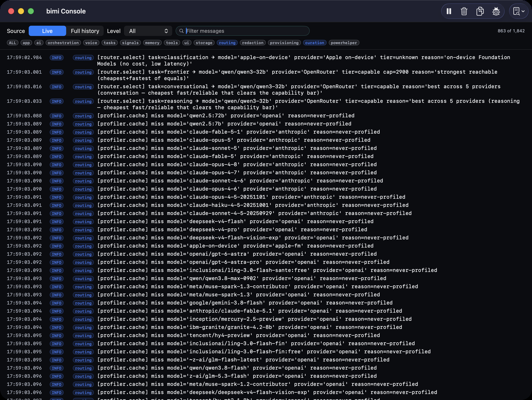Click the magnifier icon in filter field

click(182, 31)
